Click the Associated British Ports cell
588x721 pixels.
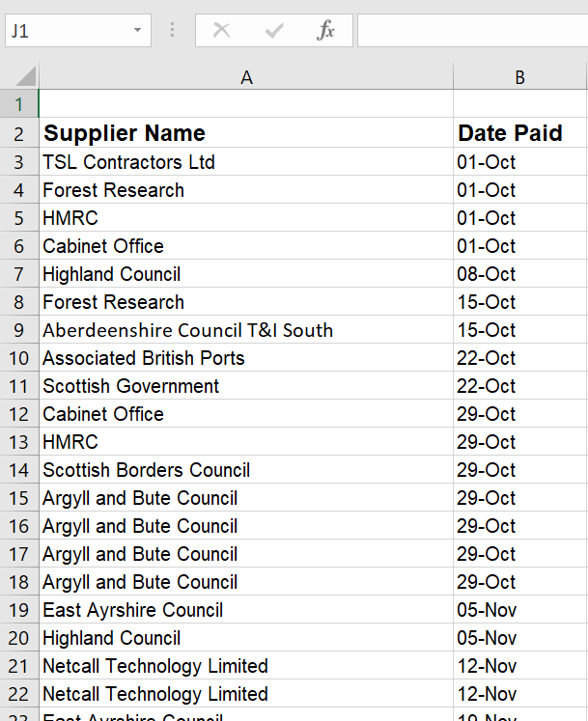(x=144, y=358)
